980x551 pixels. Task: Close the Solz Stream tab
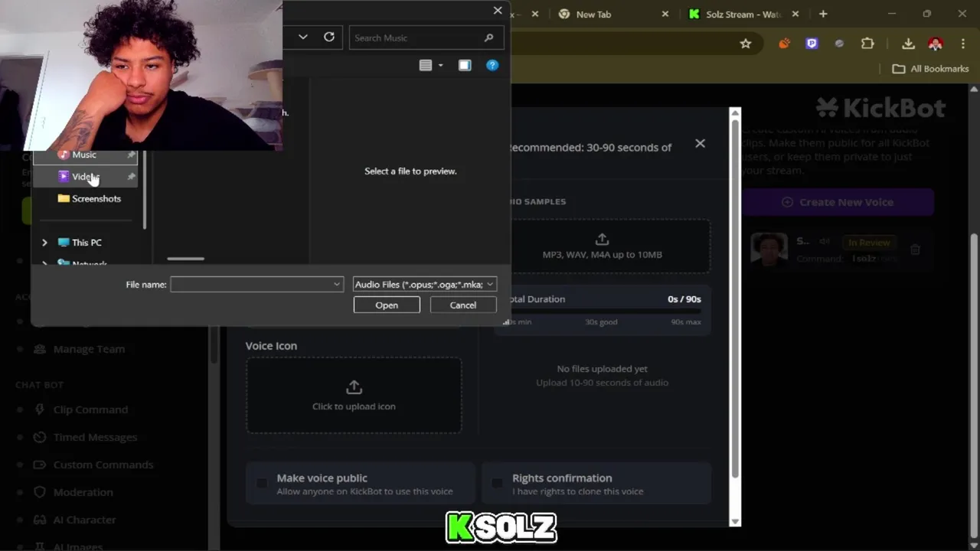pos(795,14)
